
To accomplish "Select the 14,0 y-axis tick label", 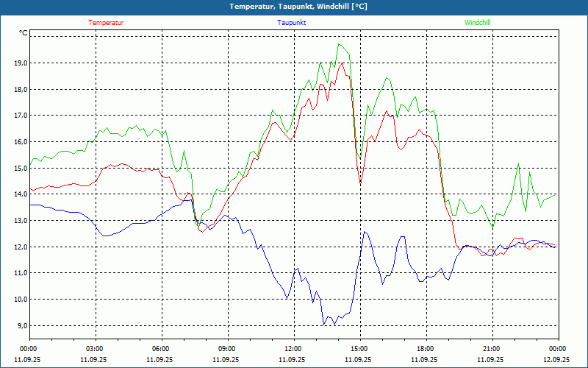I will 21,194.
